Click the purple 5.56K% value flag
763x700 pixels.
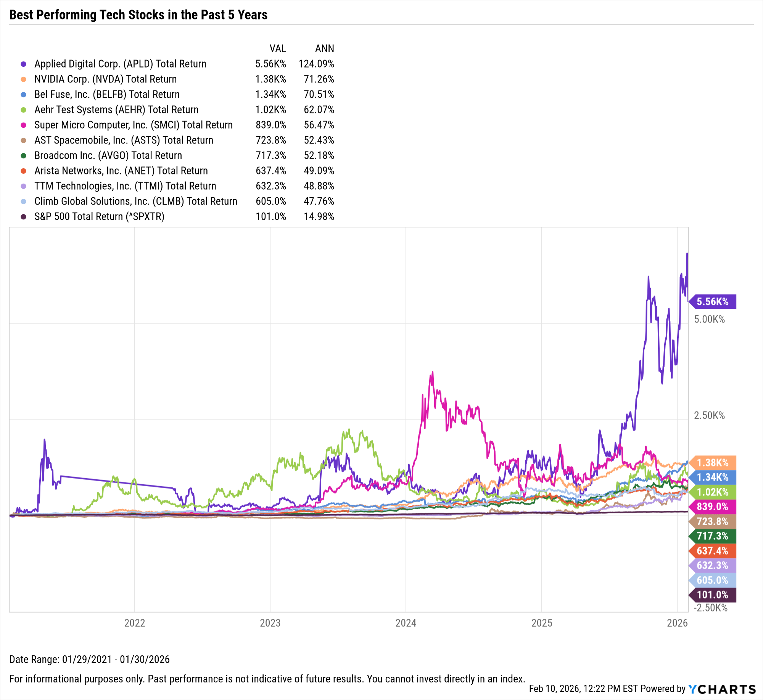(x=713, y=302)
